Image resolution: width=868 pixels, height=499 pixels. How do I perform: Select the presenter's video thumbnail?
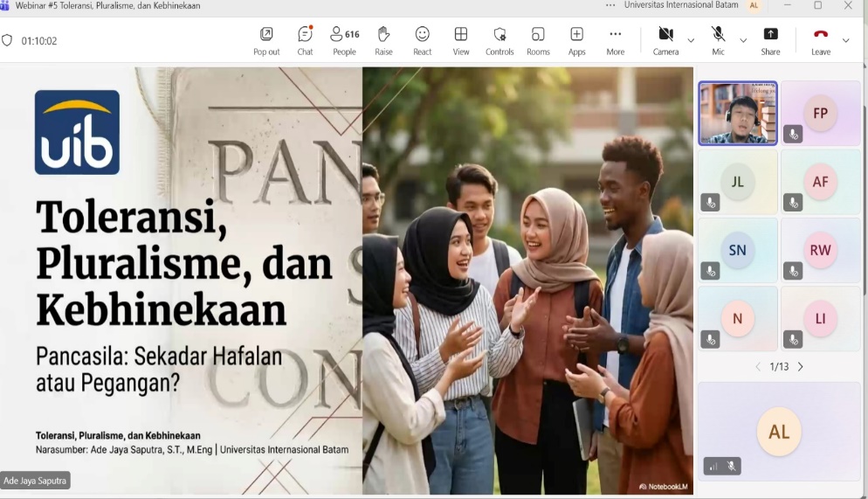pyautogui.click(x=737, y=113)
